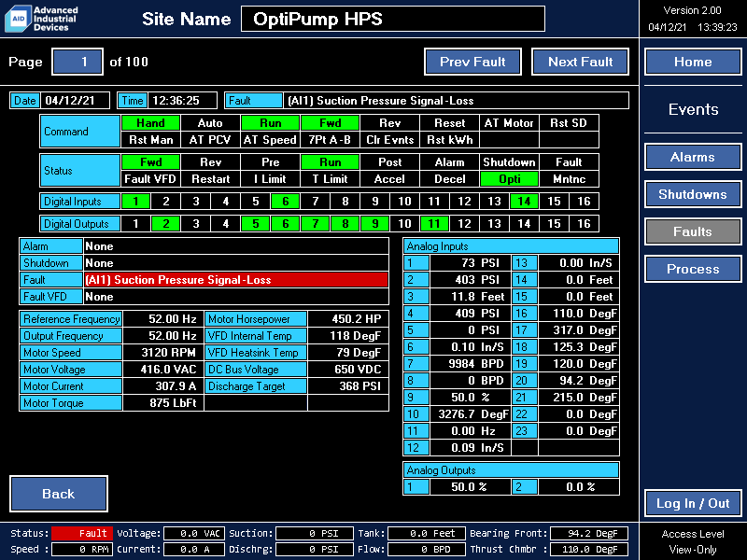
Task: Click the Bearing Front value 94.2 DegF
Action: [589, 533]
